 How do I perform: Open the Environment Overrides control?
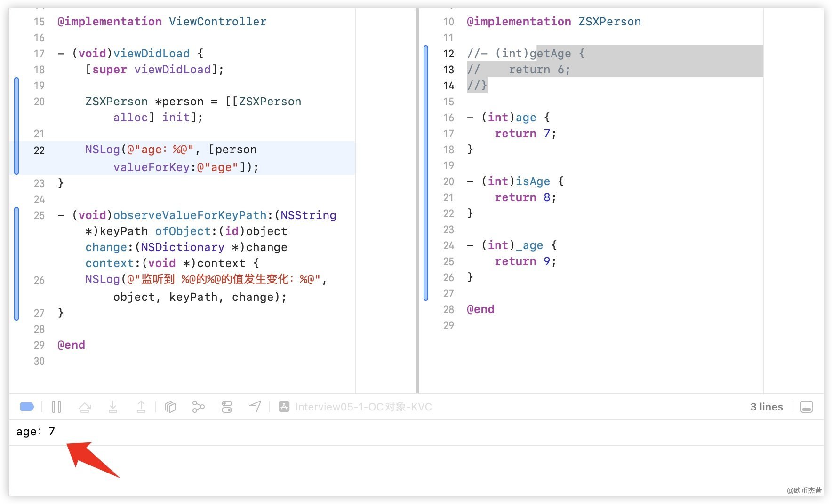coord(227,407)
